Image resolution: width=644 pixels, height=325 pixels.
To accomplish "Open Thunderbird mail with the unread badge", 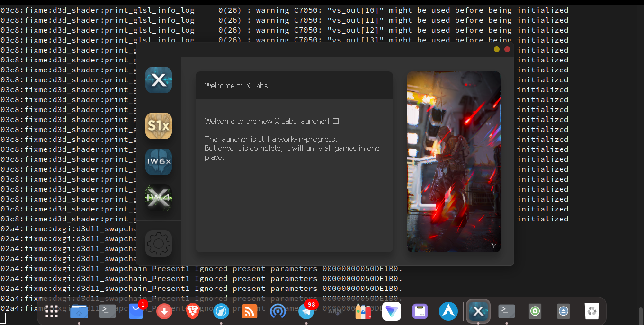I will coord(136,312).
